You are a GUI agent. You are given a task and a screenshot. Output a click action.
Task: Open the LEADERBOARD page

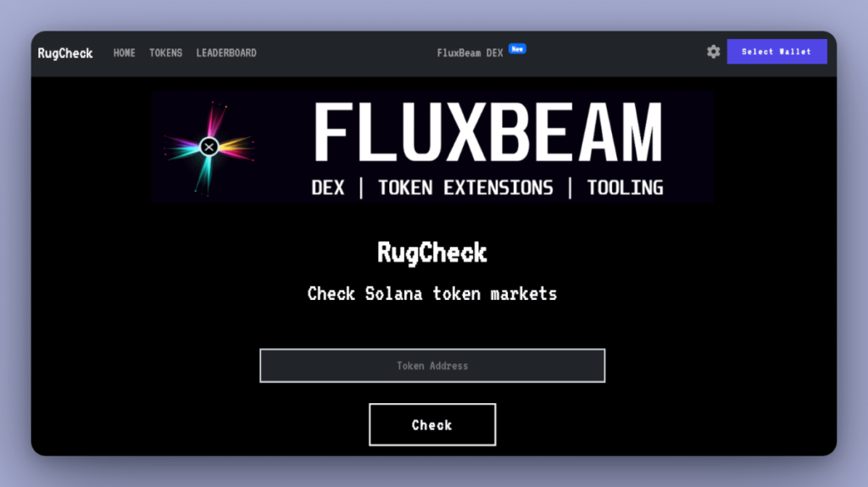(226, 53)
